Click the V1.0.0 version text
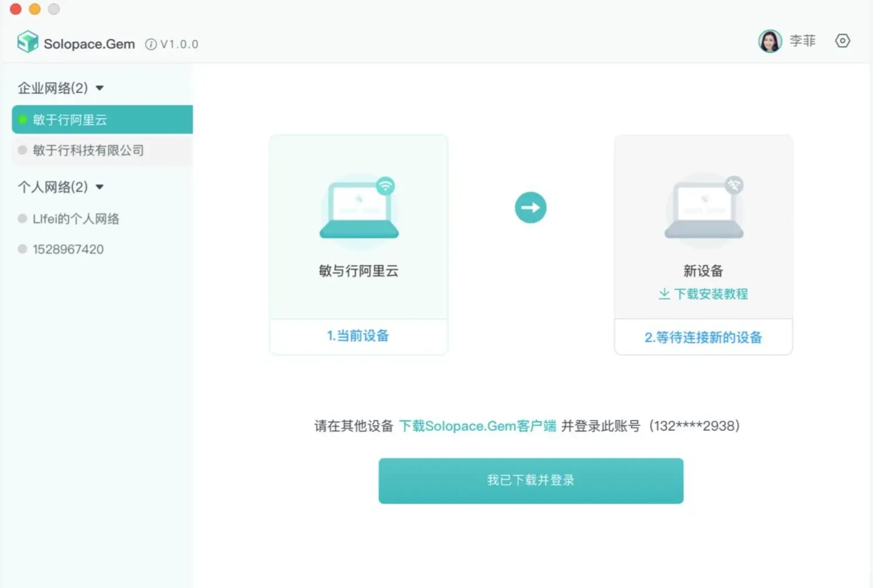 (x=179, y=45)
